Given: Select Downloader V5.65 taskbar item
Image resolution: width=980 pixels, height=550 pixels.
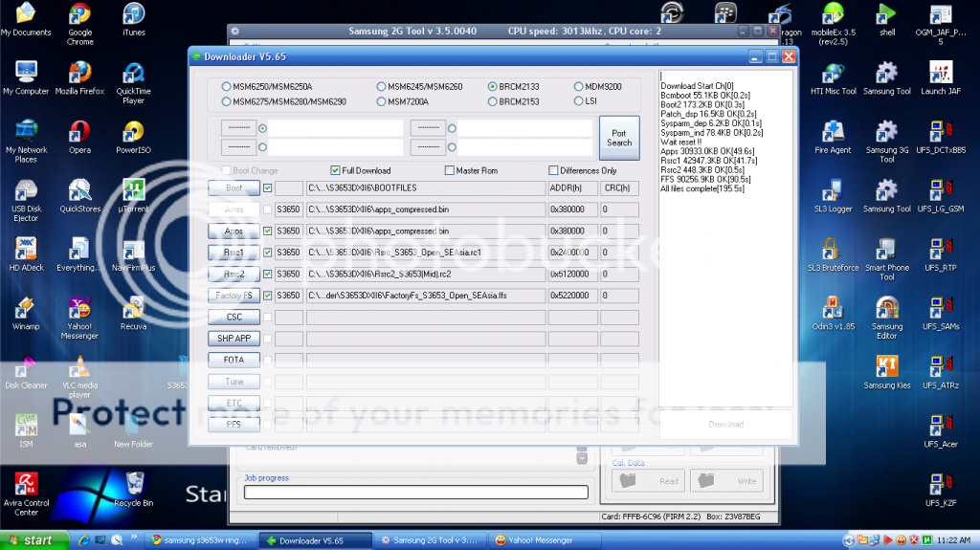Looking at the screenshot, I should pos(316,540).
